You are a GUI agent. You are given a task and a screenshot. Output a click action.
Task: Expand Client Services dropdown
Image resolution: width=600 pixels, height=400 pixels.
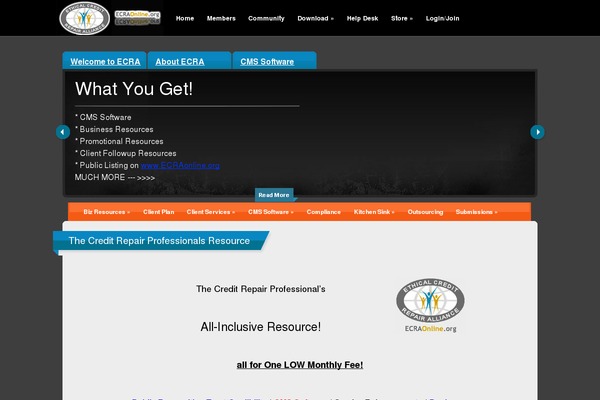pyautogui.click(x=211, y=212)
